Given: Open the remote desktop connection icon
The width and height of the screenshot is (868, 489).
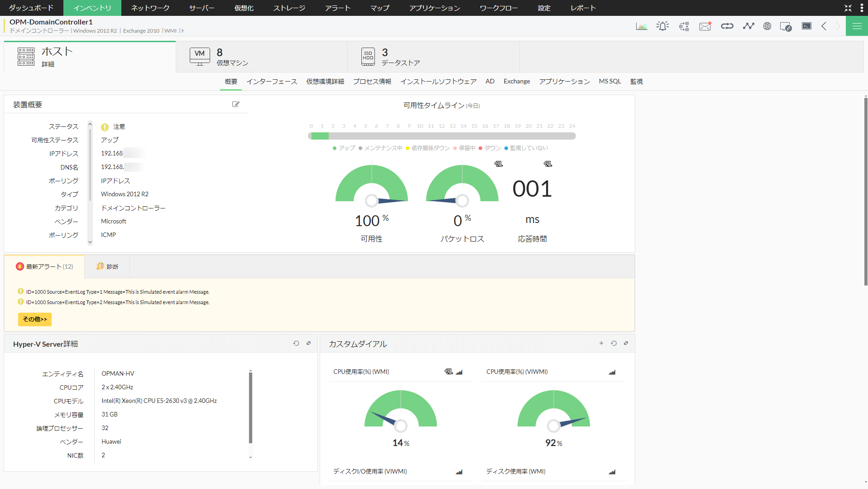Looking at the screenshot, I should [x=786, y=27].
